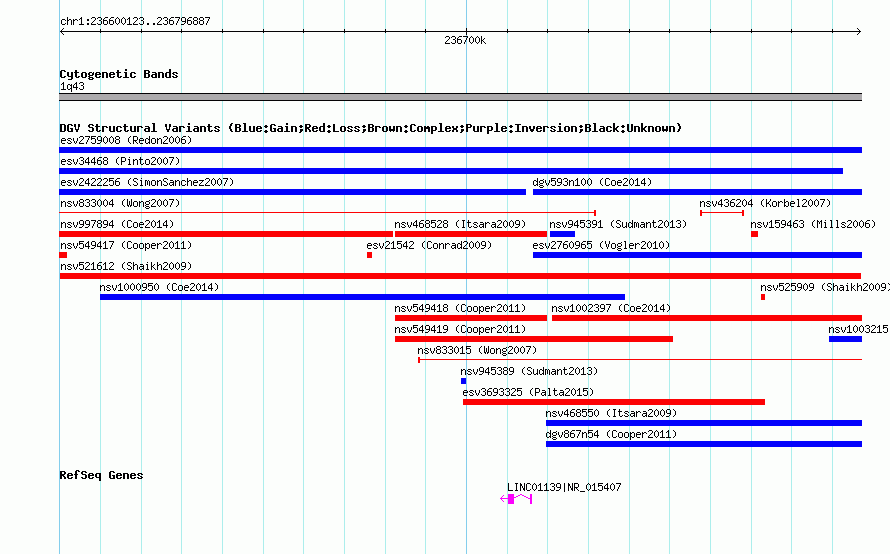Click the blue bar under esv2759008
The image size is (890, 554).
point(460,150)
